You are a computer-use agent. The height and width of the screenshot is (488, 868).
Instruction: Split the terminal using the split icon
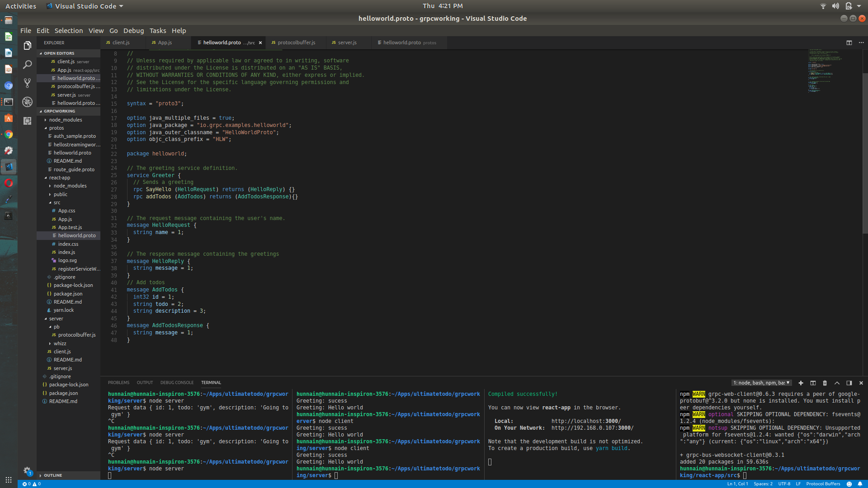[x=812, y=383]
